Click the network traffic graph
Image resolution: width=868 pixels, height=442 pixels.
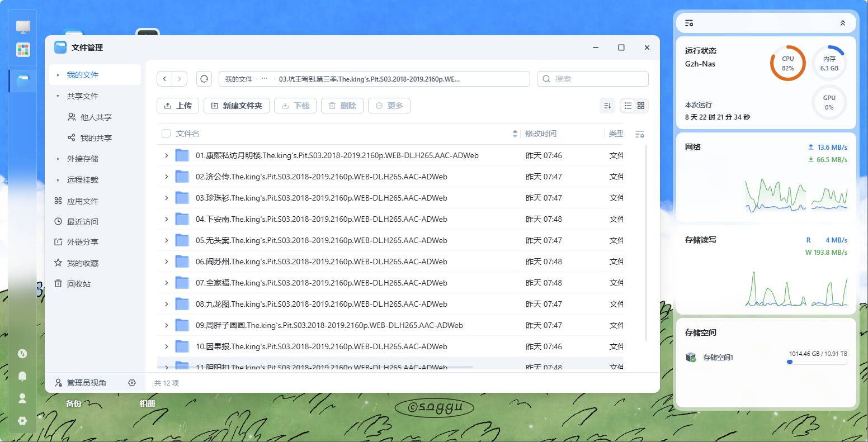[796, 194]
